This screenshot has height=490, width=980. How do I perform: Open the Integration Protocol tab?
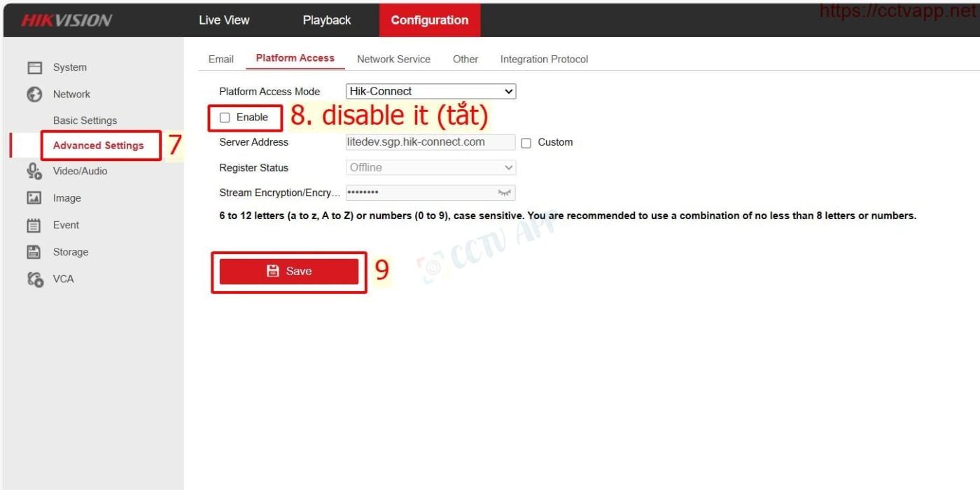pos(544,59)
